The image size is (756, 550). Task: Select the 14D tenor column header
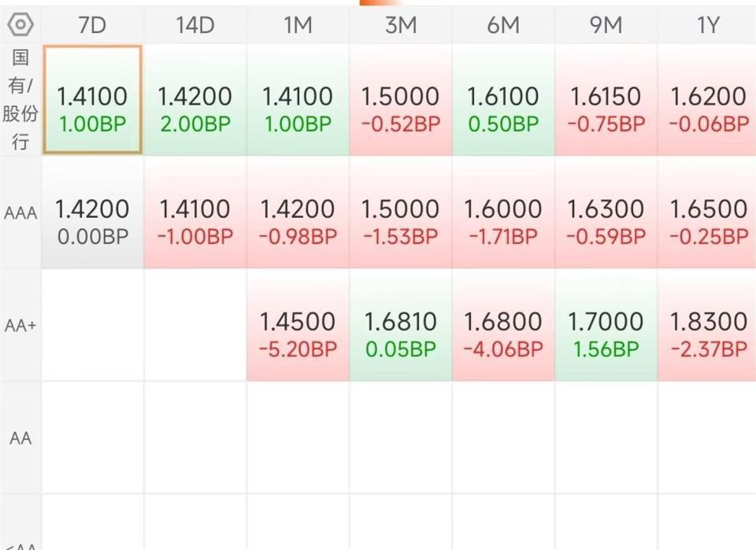(195, 25)
